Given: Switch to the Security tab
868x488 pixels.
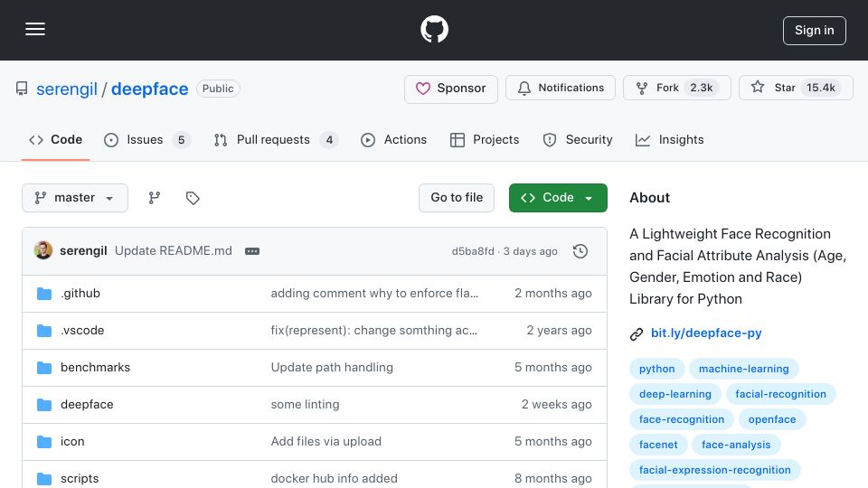Looking at the screenshot, I should [x=578, y=139].
